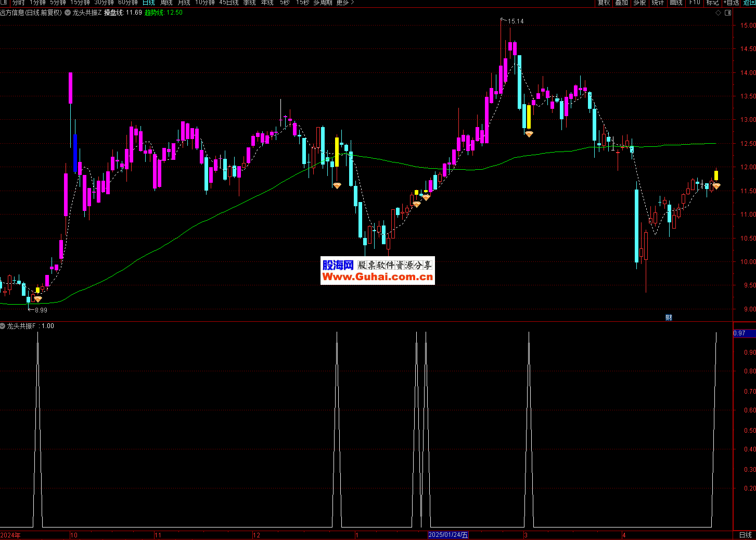Switch to 年线 yearly chart
Viewport: 756px width, 540px height.
(x=267, y=3)
